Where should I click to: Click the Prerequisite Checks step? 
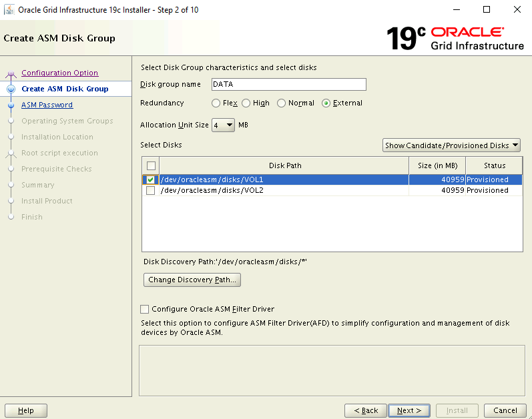tap(56, 169)
